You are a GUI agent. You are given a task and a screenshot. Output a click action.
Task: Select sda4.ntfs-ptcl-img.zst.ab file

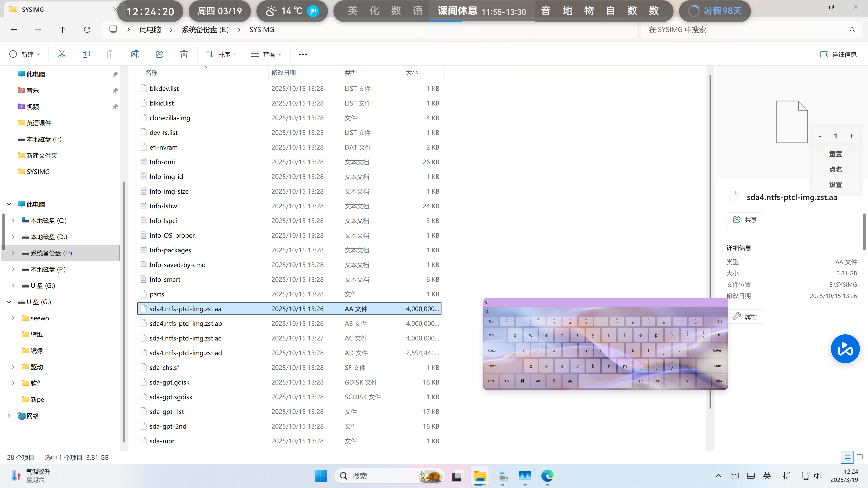186,323
